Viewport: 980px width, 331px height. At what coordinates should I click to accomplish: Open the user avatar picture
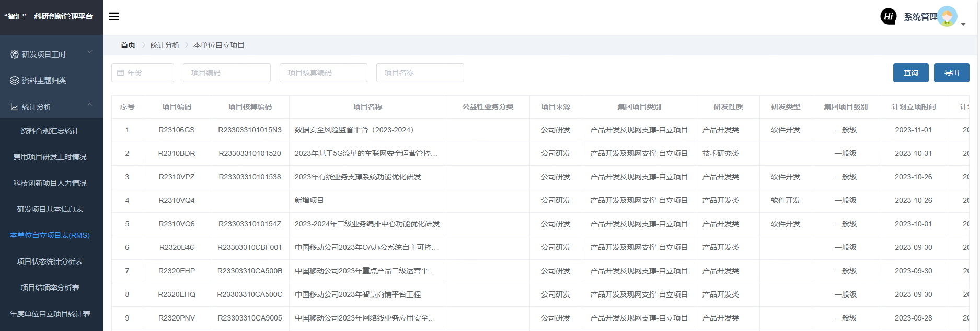click(947, 17)
